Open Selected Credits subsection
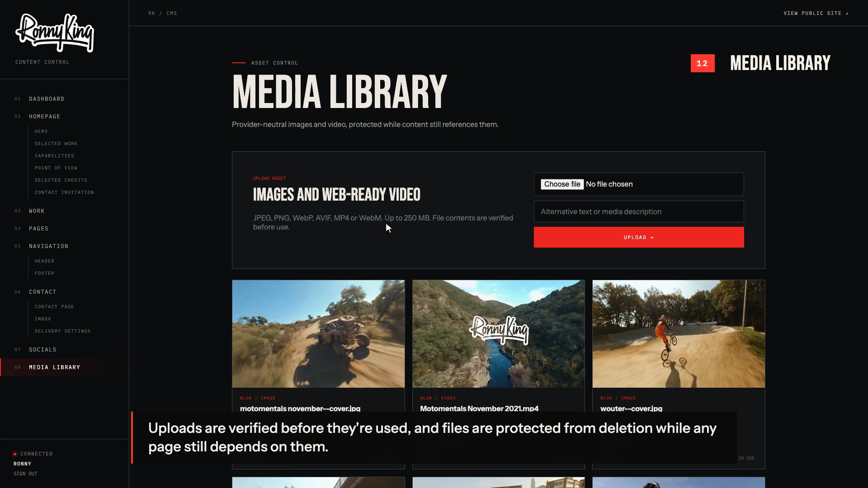Screen dimensions: 868x488 point(61,180)
